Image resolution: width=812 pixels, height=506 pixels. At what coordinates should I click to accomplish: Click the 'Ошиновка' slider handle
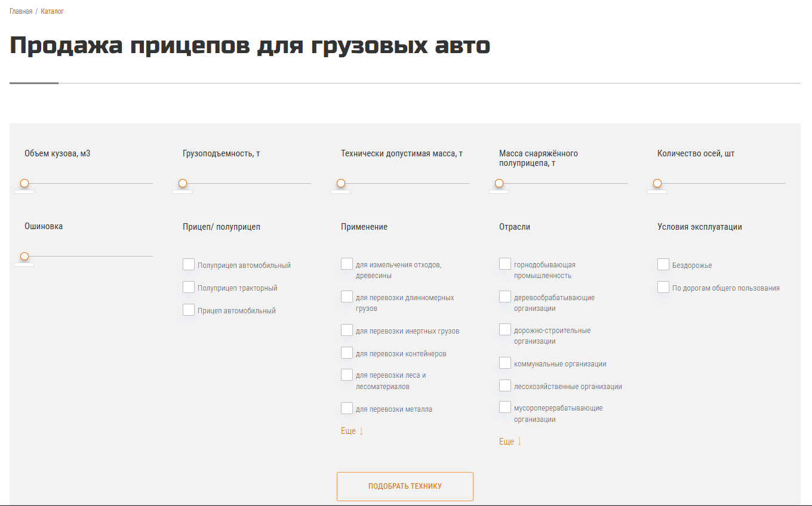click(24, 256)
